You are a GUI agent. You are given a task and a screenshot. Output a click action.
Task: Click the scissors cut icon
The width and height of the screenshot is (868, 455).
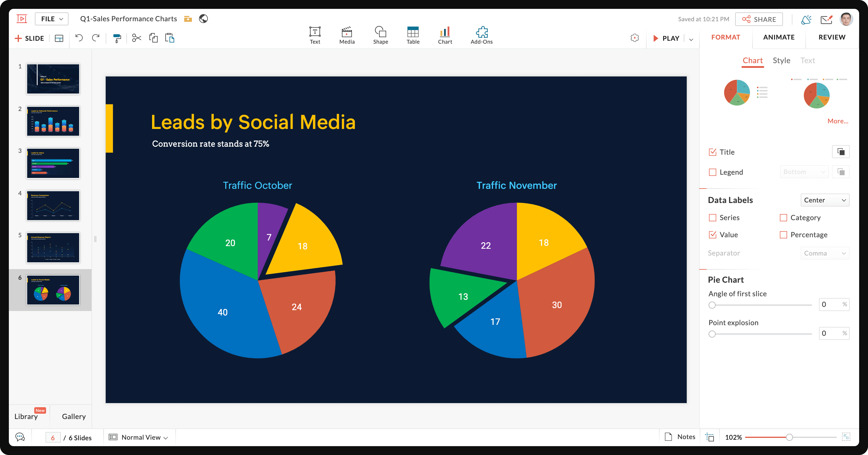(136, 38)
